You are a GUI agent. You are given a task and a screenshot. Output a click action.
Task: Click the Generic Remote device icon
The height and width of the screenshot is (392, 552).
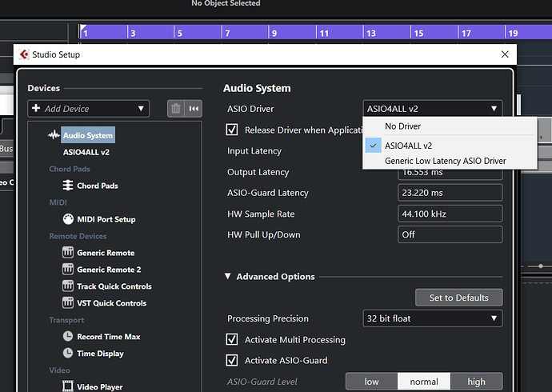coord(68,253)
